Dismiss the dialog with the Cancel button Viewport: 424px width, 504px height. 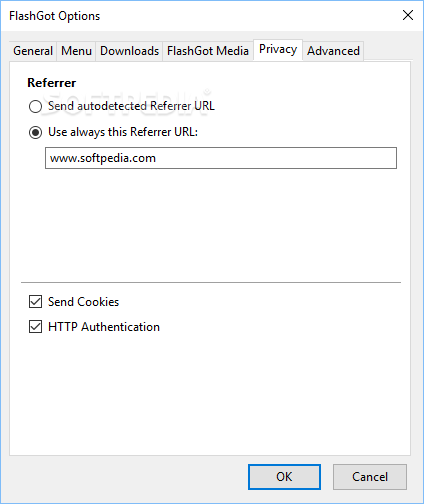click(370, 477)
